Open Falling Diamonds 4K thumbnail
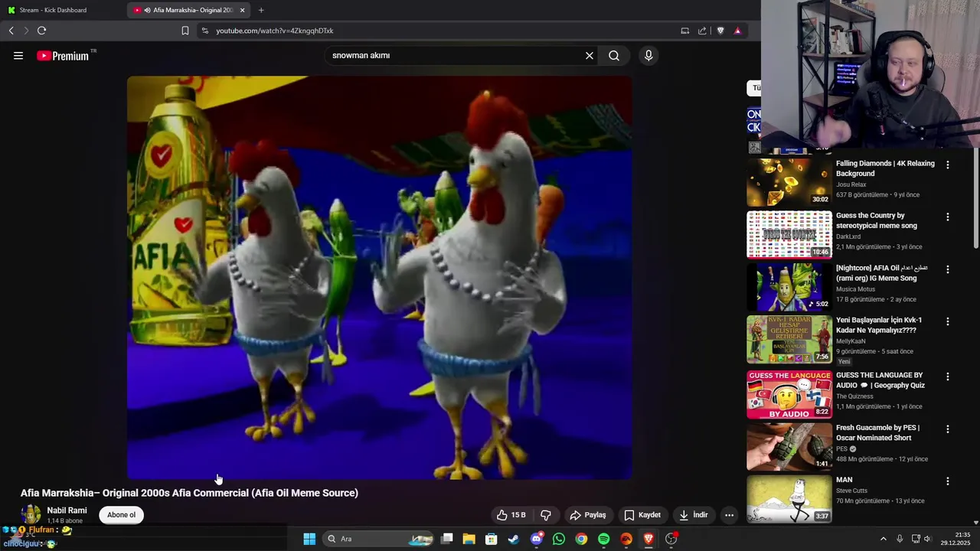Screen dimensions: 980x551 tap(789, 182)
